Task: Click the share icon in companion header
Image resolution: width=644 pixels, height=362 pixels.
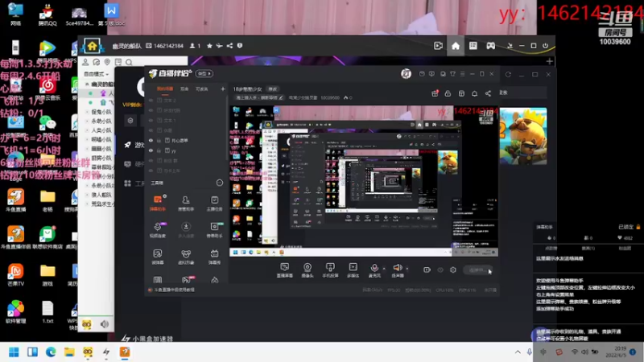Action: 488,93
